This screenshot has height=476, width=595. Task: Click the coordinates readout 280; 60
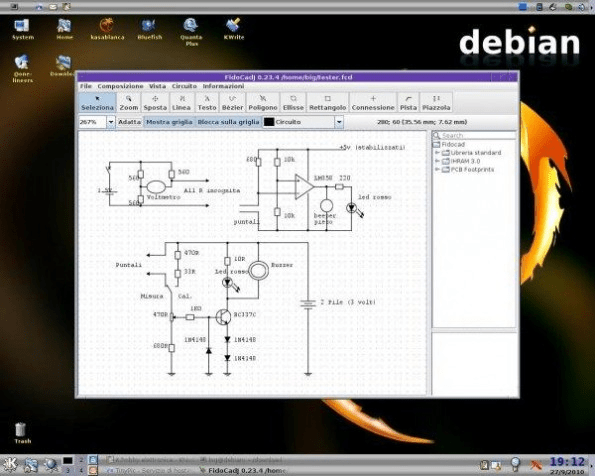[422, 122]
